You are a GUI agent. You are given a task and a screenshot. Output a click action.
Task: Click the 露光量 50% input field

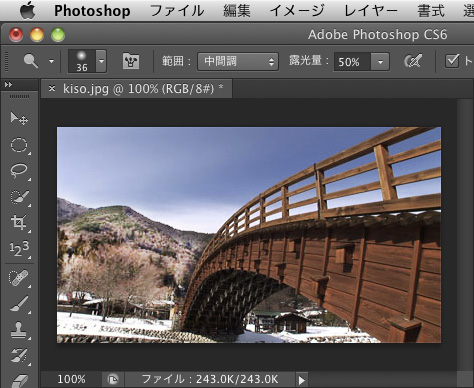352,62
